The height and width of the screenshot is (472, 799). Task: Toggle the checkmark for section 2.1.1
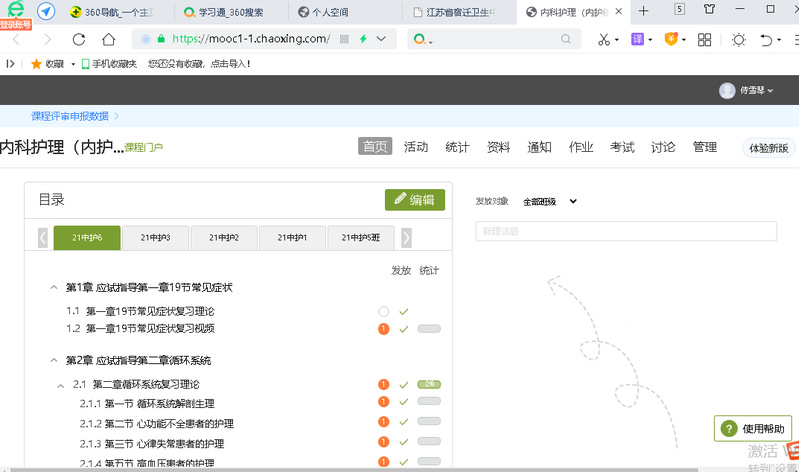tap(404, 403)
